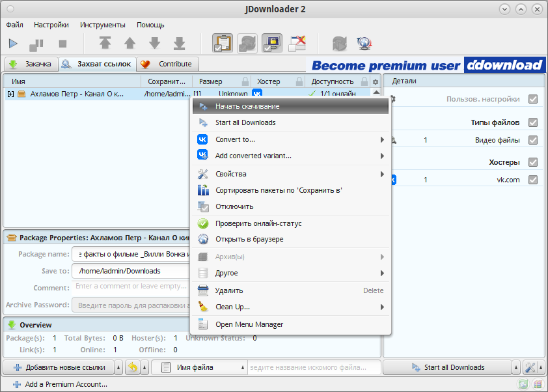
Task: Click the yellow undo arrow button
Action: [x=133, y=367]
